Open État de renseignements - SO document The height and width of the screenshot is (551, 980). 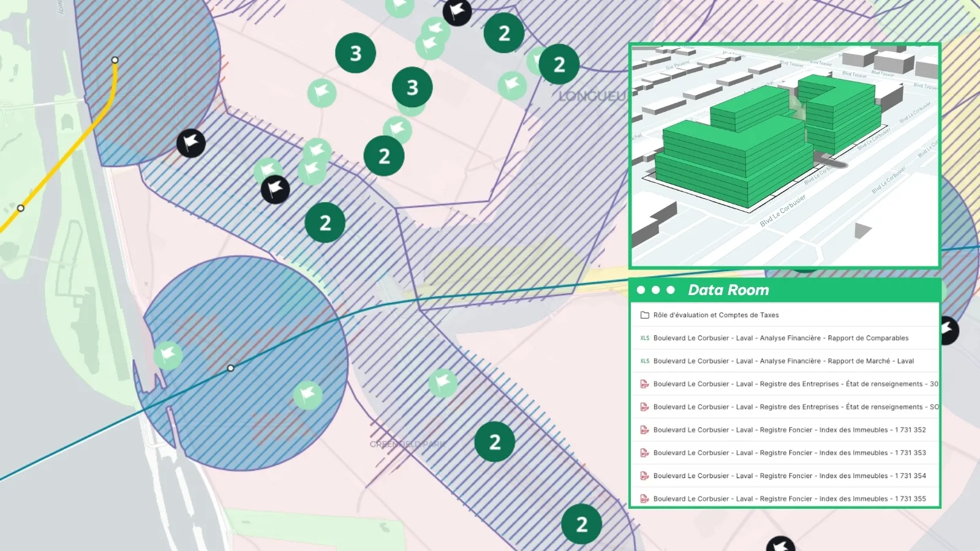795,407
